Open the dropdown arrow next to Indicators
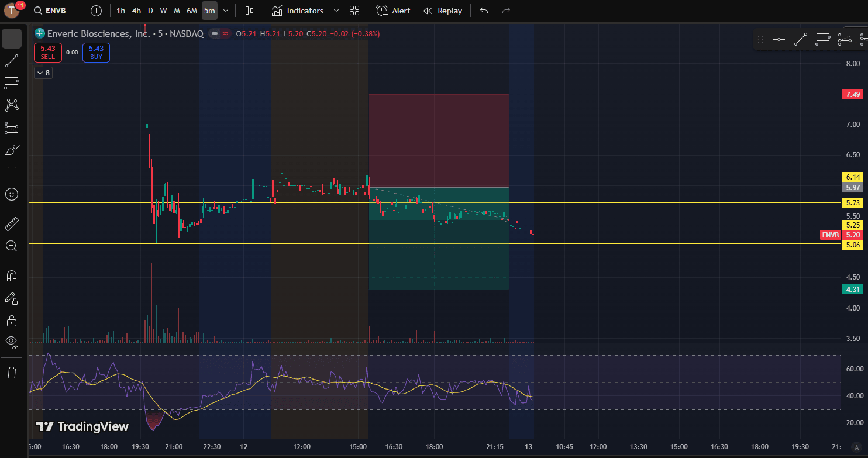This screenshot has height=458, width=868. [336, 11]
